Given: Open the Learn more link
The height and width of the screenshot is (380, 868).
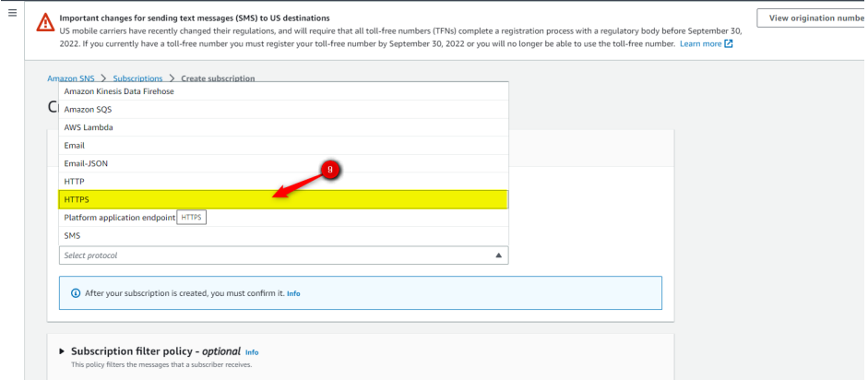Looking at the screenshot, I should 700,44.
